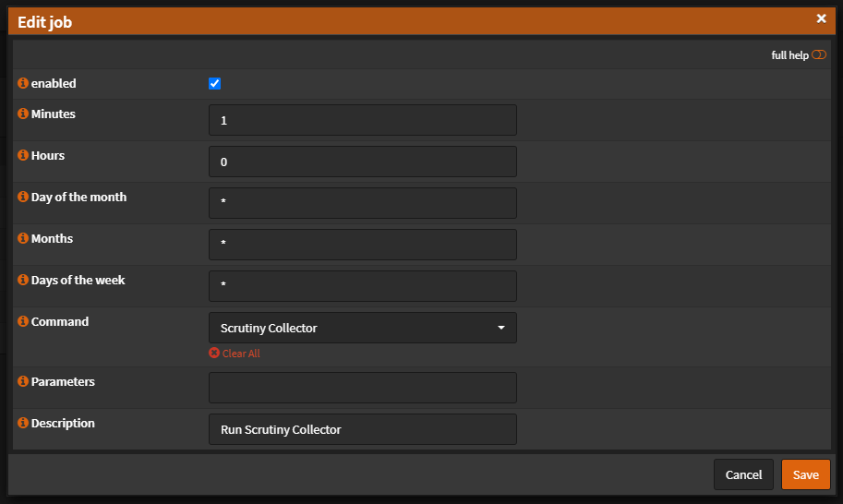Focus the Minutes input field

pos(362,120)
